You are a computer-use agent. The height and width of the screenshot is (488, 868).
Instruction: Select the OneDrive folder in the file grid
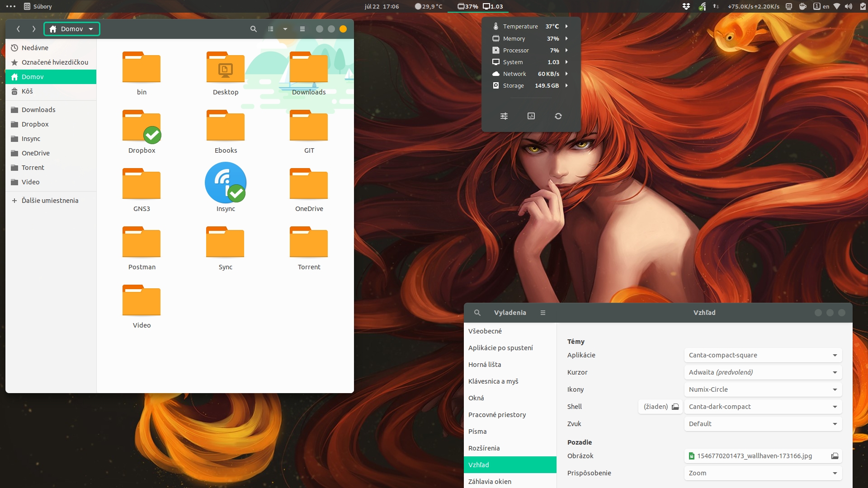click(x=309, y=184)
